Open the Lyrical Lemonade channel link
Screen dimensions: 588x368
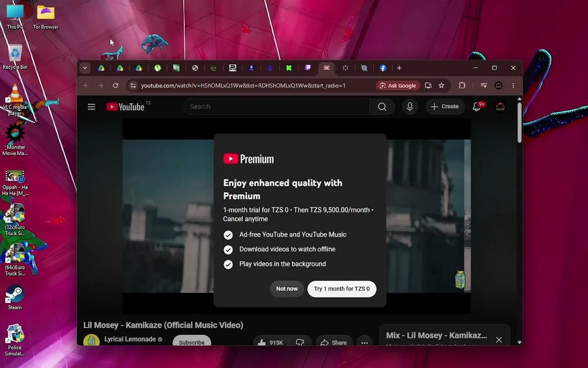coord(130,339)
